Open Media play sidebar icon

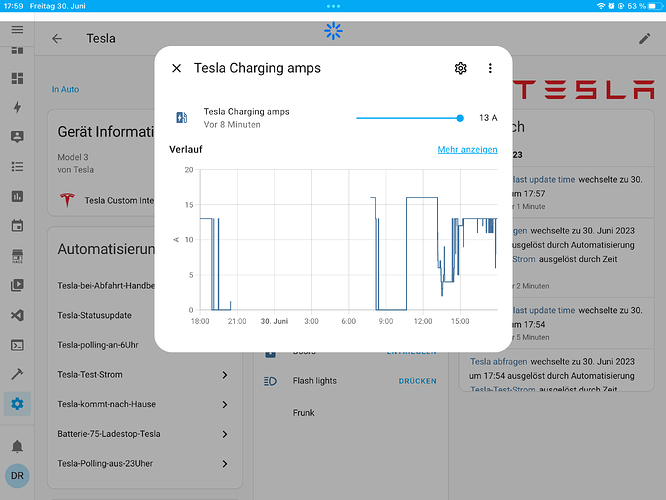coord(17,285)
